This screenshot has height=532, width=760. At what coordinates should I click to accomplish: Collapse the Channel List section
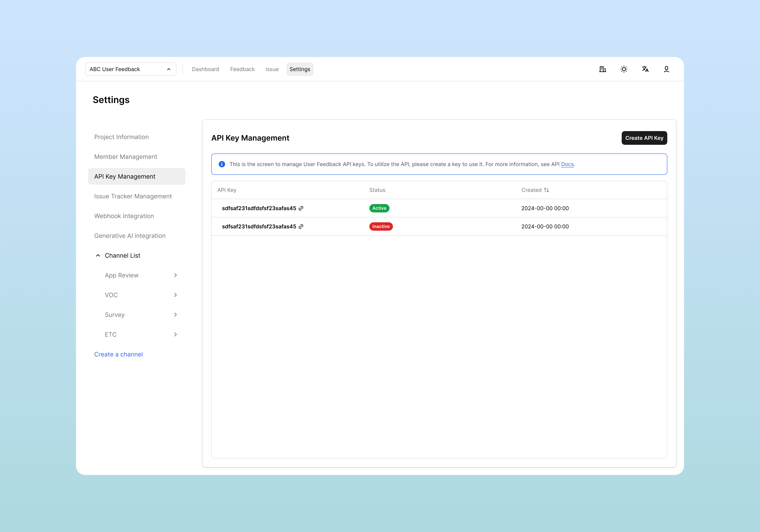click(98, 256)
